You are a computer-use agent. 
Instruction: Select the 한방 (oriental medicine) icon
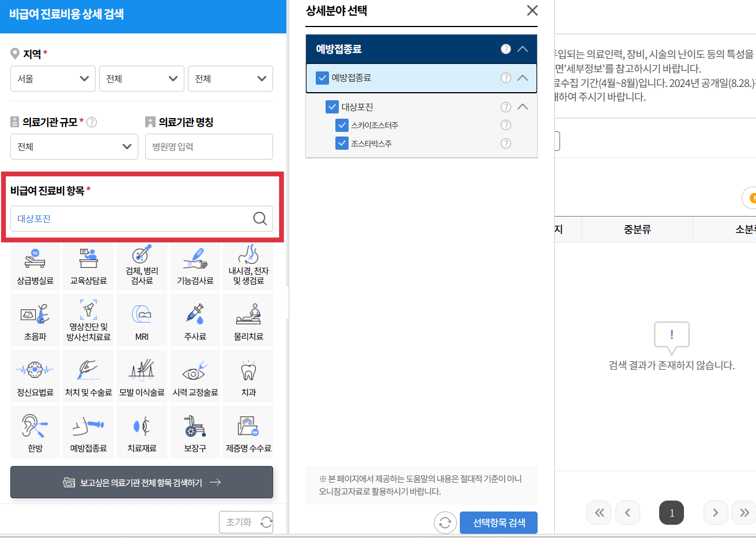pyautogui.click(x=35, y=431)
